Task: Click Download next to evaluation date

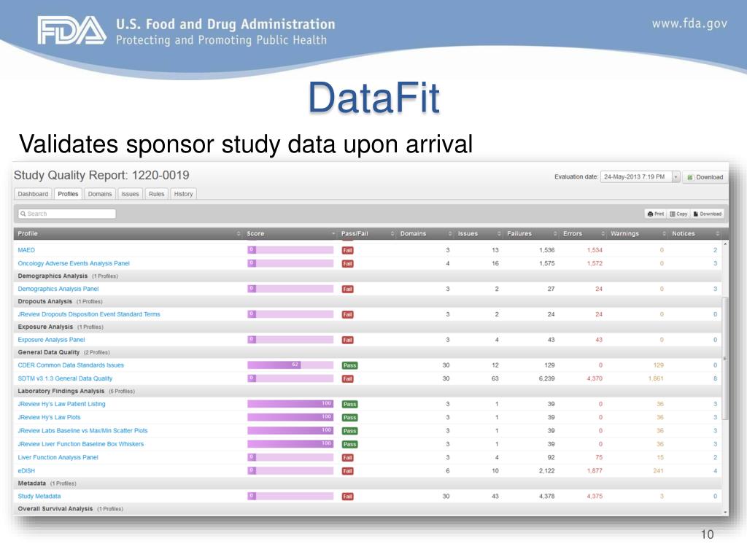Action: point(705,177)
